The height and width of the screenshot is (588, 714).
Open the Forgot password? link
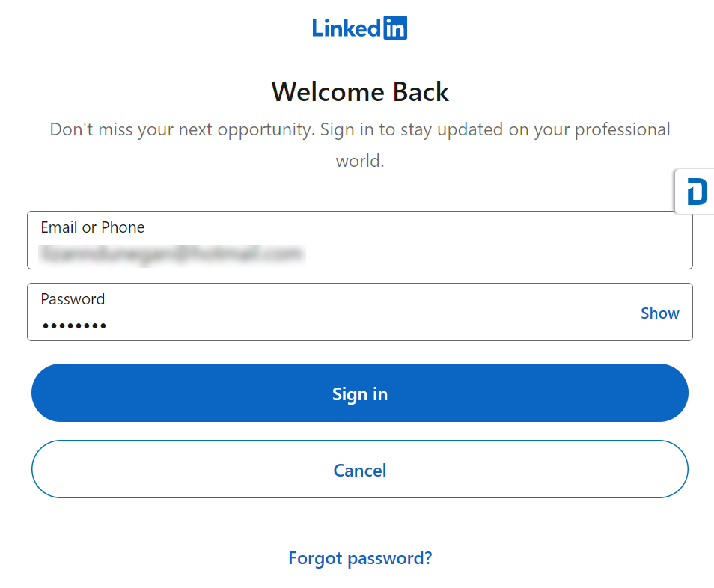tap(360, 558)
